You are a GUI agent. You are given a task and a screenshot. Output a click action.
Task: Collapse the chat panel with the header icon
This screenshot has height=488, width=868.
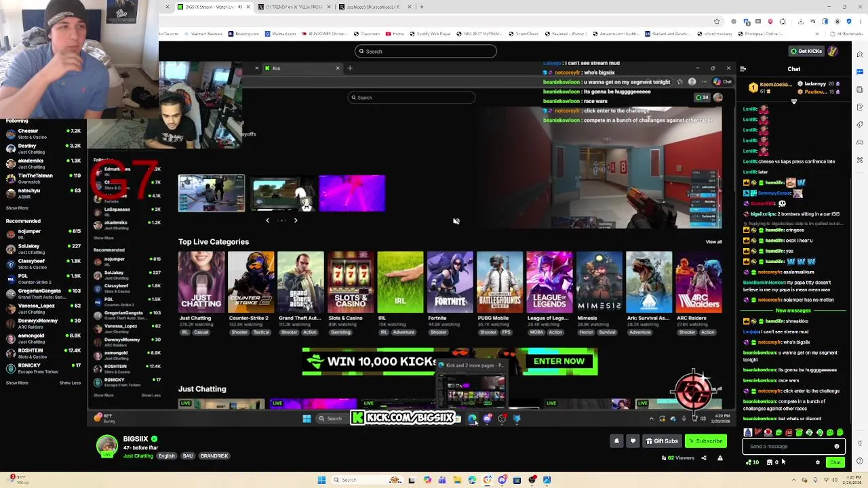[x=743, y=69]
